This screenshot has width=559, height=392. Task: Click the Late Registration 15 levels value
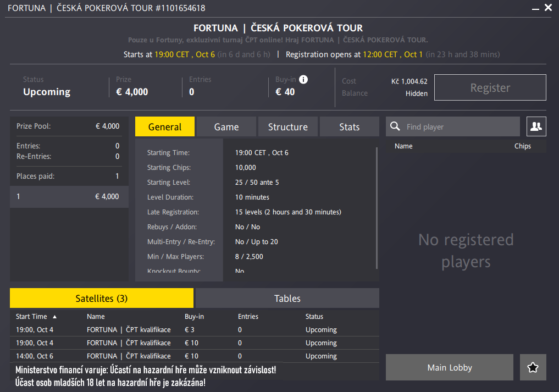coord(288,212)
